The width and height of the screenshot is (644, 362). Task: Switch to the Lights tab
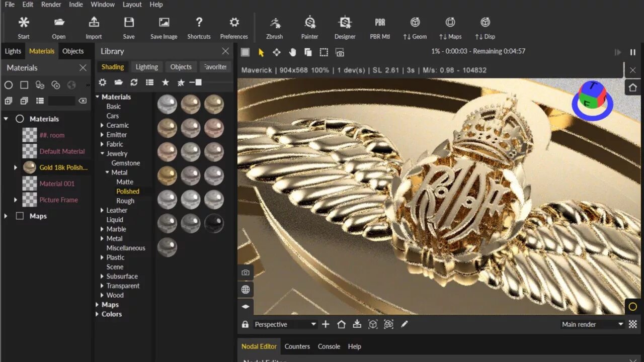[13, 51]
